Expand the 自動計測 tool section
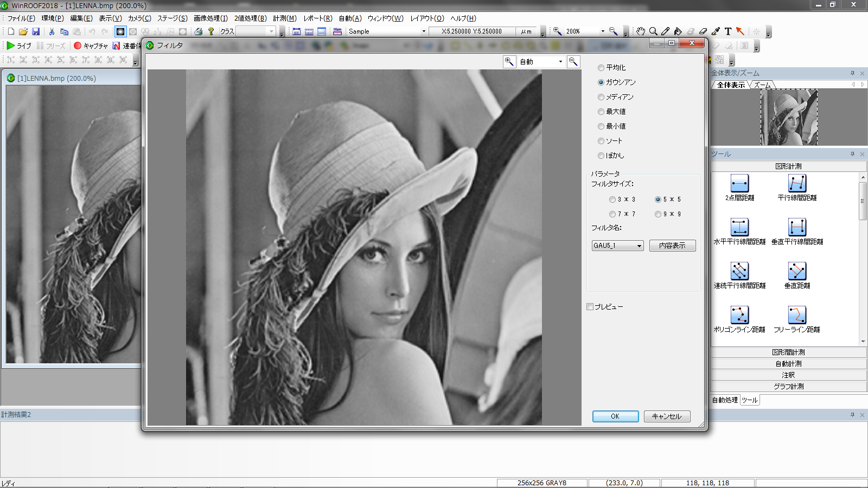Screen dimensions: 868x488 click(x=788, y=364)
